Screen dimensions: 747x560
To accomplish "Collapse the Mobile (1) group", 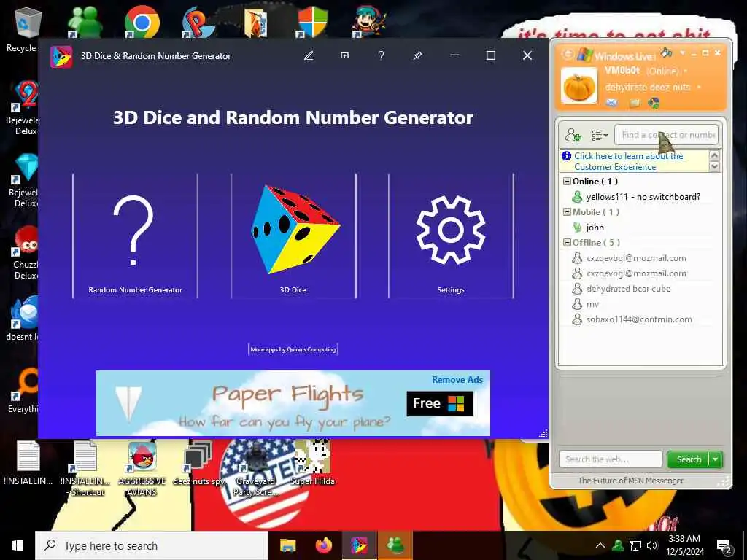I will click(567, 212).
